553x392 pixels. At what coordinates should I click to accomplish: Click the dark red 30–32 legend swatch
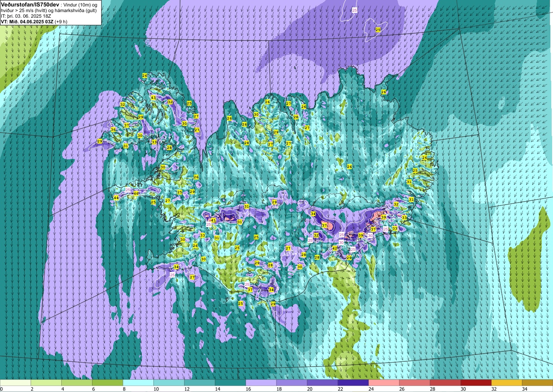[x=476, y=383]
